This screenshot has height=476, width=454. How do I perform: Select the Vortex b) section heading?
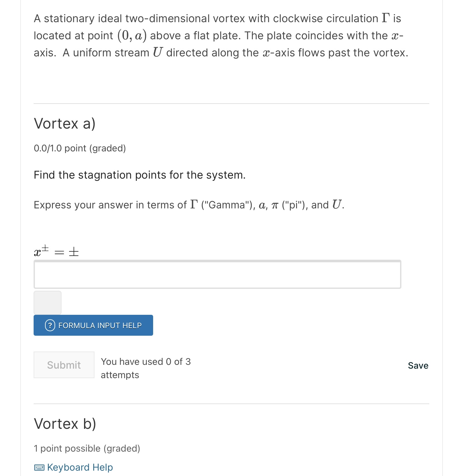pyautogui.click(x=65, y=423)
